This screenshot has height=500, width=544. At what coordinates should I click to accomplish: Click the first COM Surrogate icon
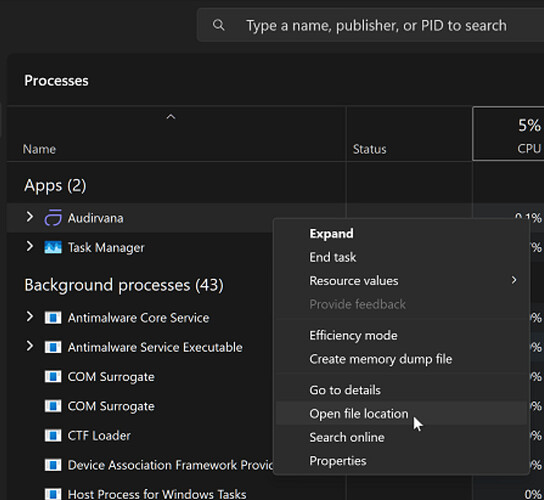53,376
